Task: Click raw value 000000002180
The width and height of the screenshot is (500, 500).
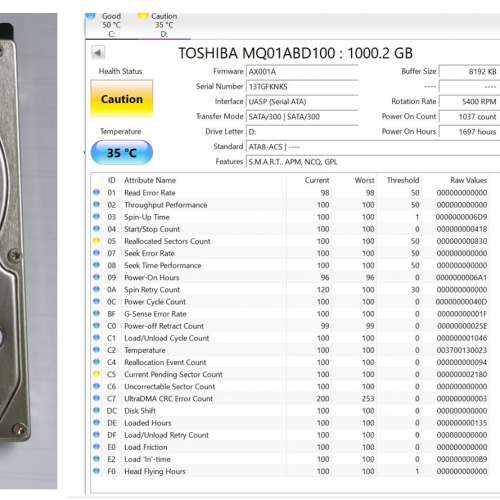Action: [462, 375]
